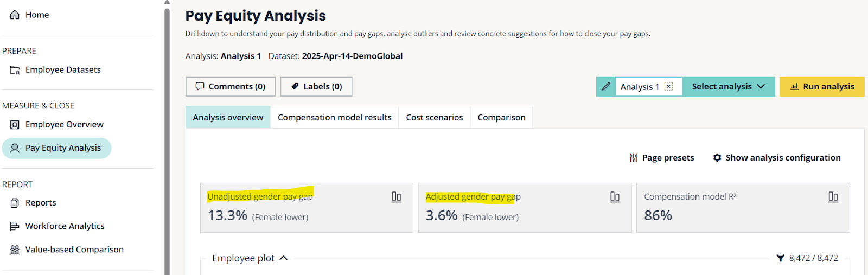Clear Analysis 1 using the small x icon

point(668,87)
